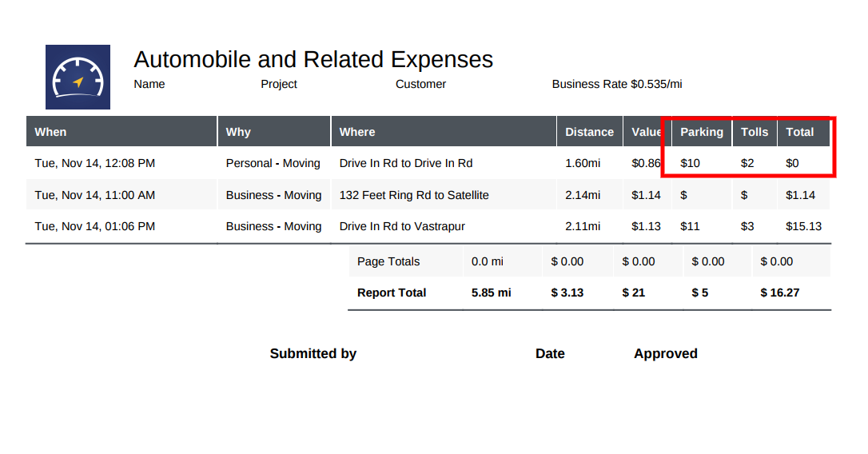The width and height of the screenshot is (868, 454).
Task: Click 'Drive In Rd to Vastrapur'
Action: [x=402, y=226]
